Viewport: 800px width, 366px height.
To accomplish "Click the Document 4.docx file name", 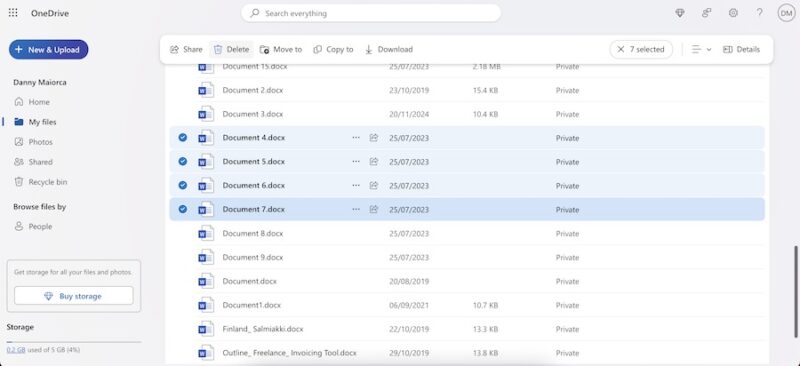I will point(254,138).
